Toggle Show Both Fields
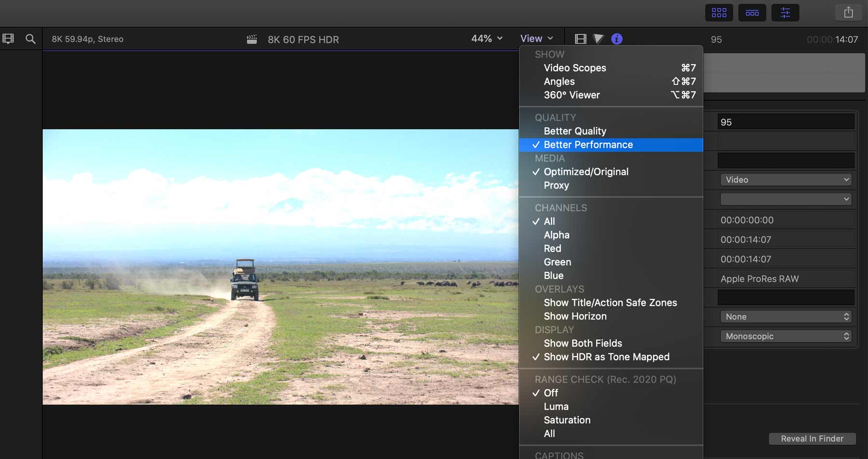868x459 pixels. pyautogui.click(x=611, y=343)
